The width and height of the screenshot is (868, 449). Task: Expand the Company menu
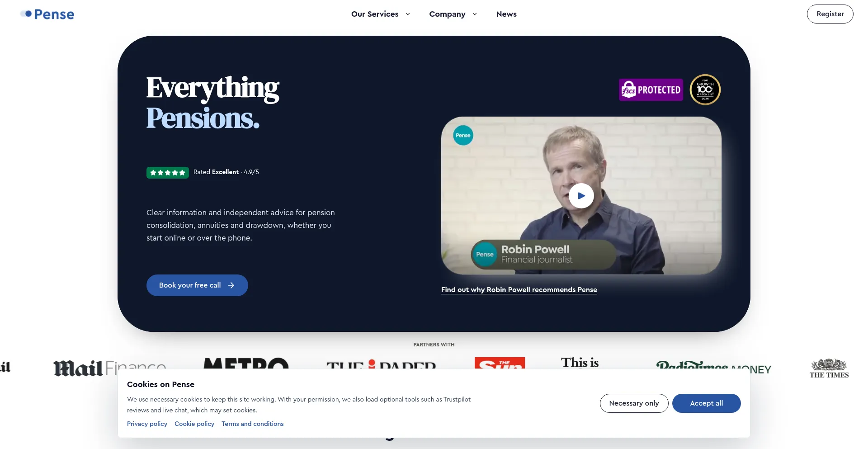[453, 14]
